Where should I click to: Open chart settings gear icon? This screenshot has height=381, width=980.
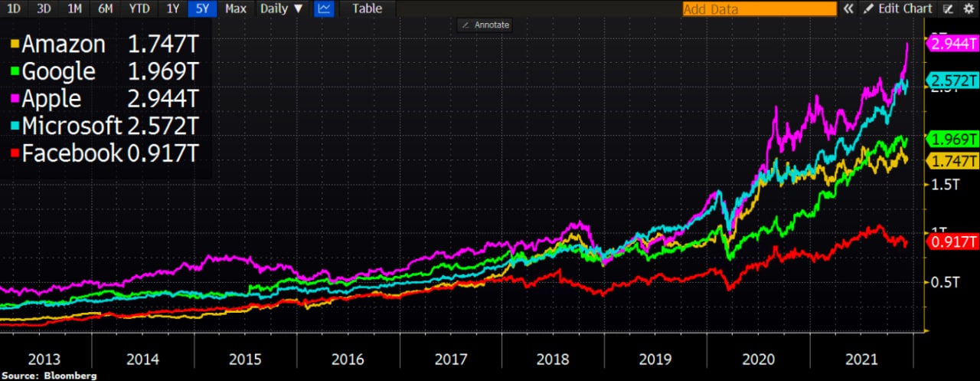point(968,9)
